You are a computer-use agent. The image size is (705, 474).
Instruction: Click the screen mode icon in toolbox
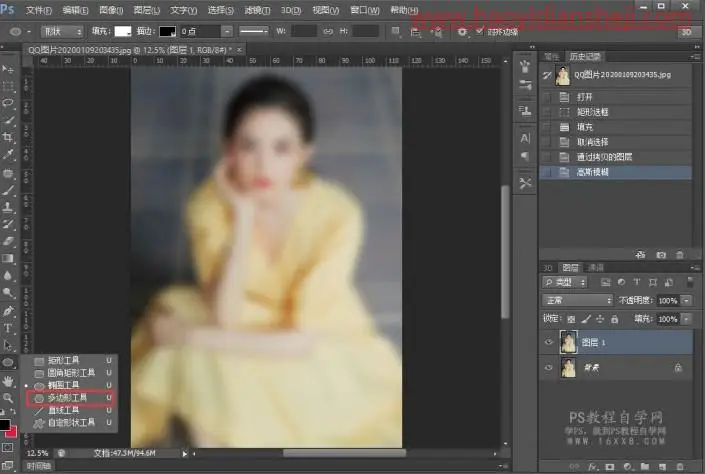pyautogui.click(x=8, y=465)
